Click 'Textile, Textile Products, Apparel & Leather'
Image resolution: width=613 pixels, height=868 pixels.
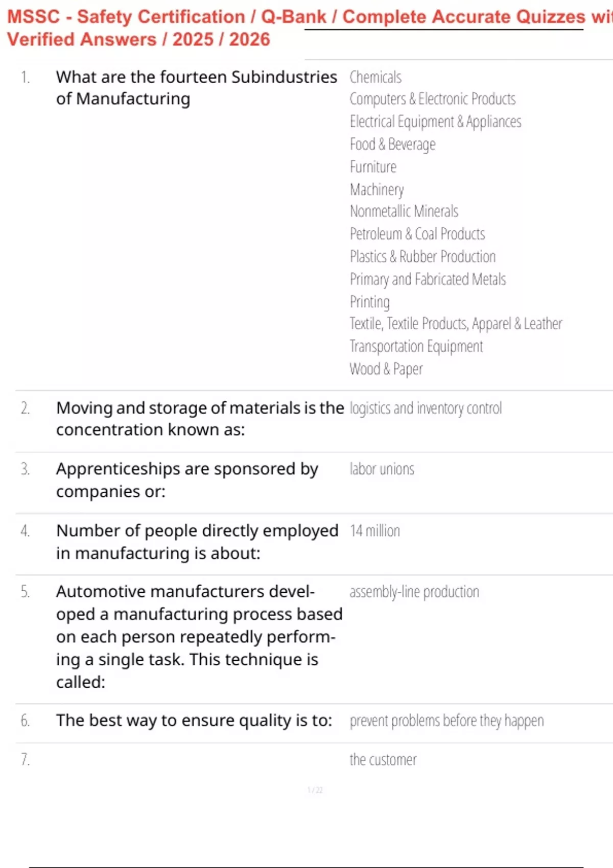[x=456, y=324]
